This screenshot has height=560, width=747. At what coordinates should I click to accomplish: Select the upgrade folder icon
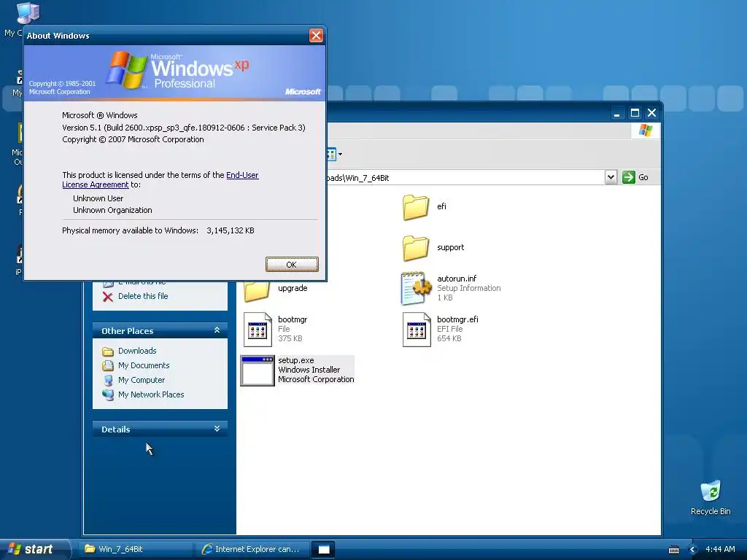tap(257, 292)
